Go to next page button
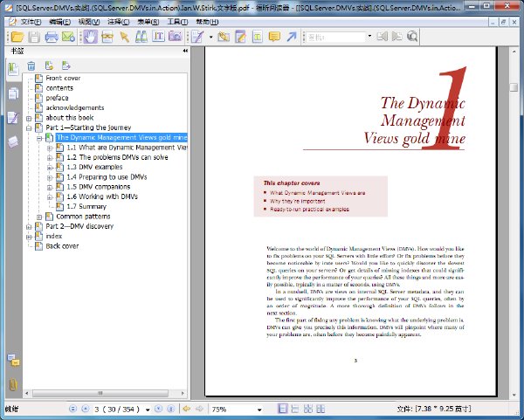 [x=158, y=409]
